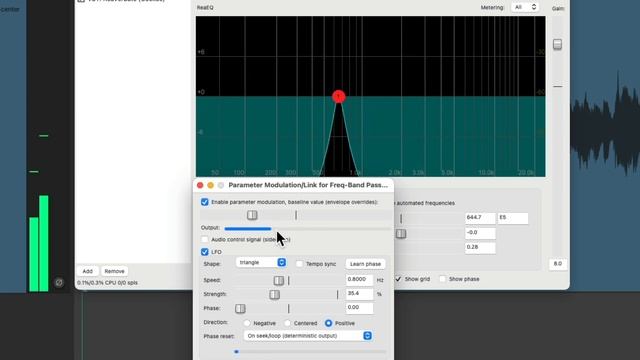Screen dimensions: 640x360
Task: Close the Parameter Modulation window
Action: coord(200,185)
